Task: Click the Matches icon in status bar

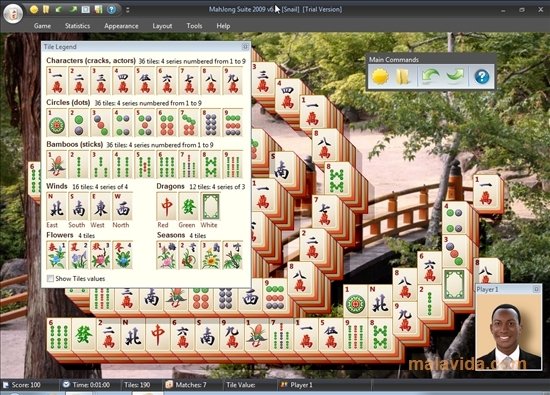Action: pyautogui.click(x=169, y=384)
